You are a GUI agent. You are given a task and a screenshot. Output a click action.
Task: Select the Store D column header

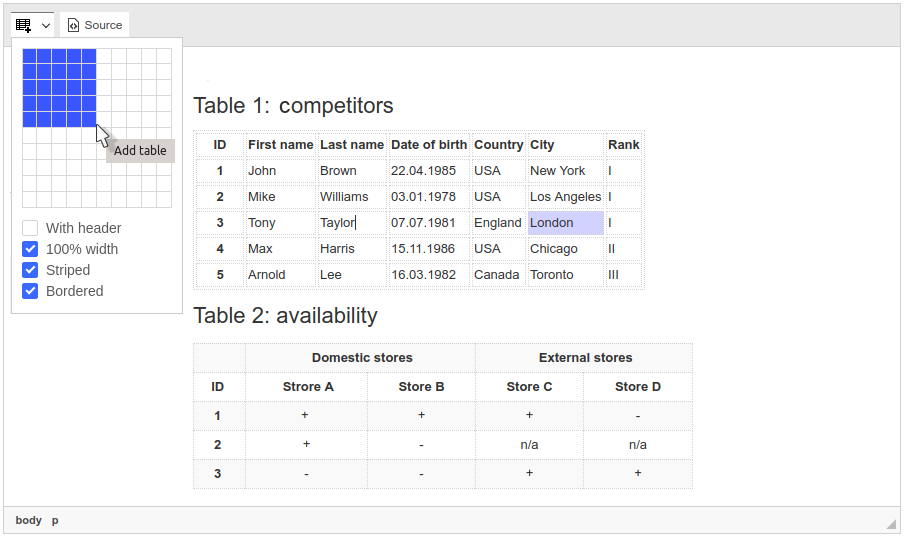click(637, 387)
